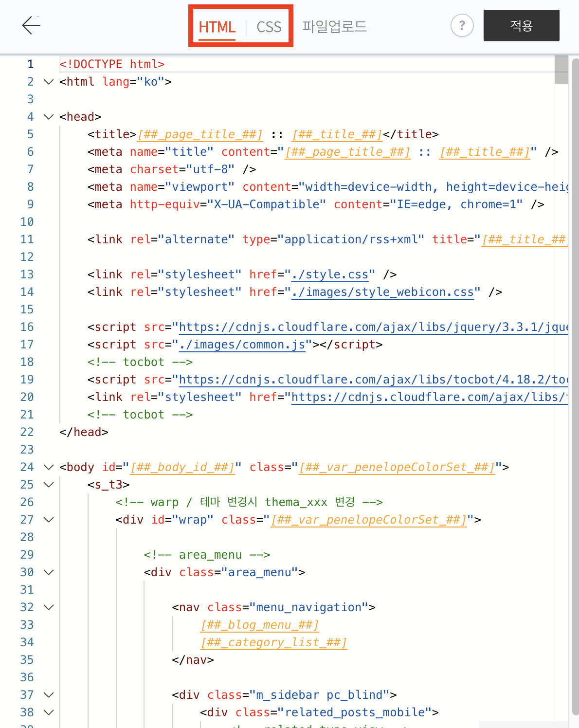This screenshot has height=728, width=579.
Task: Click line number 23 in the gutter
Action: pos(27,450)
